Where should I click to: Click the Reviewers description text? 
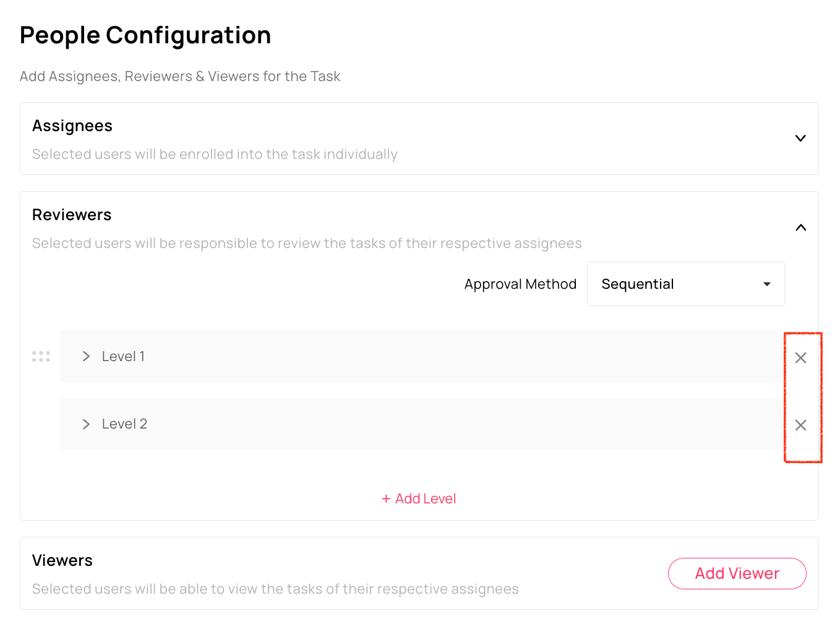[x=307, y=244]
